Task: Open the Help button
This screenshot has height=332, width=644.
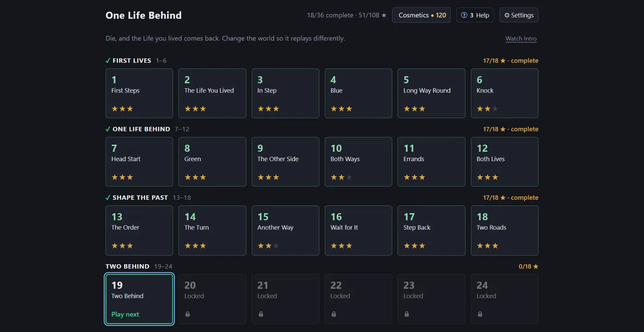Action: pyautogui.click(x=475, y=15)
